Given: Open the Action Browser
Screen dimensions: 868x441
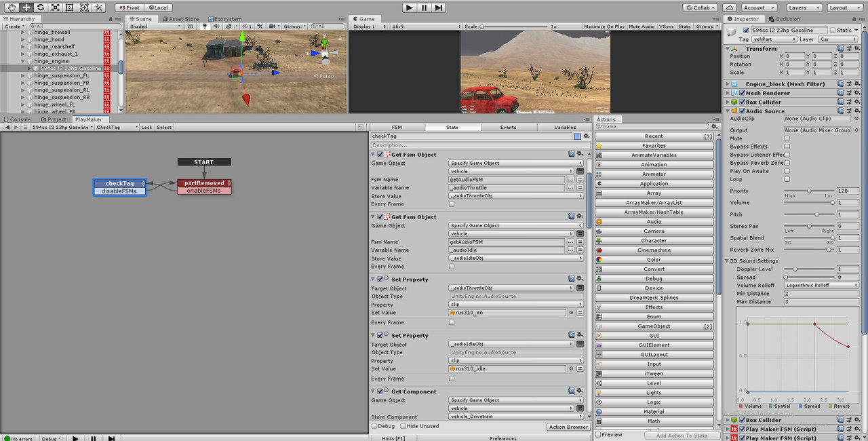Looking at the screenshot, I should point(568,427).
